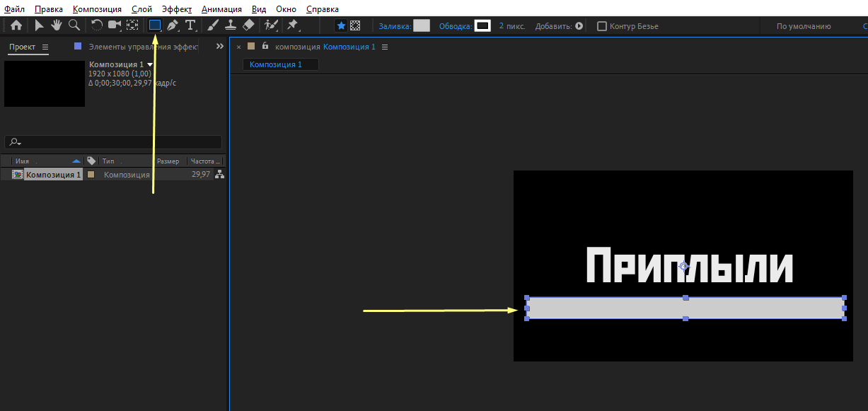Open the Добавить dropdown arrow
Image resolution: width=868 pixels, height=411 pixels.
coord(579,26)
